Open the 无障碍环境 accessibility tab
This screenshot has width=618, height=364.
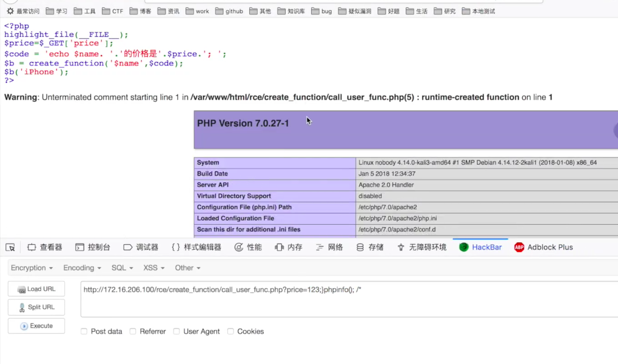point(422,247)
